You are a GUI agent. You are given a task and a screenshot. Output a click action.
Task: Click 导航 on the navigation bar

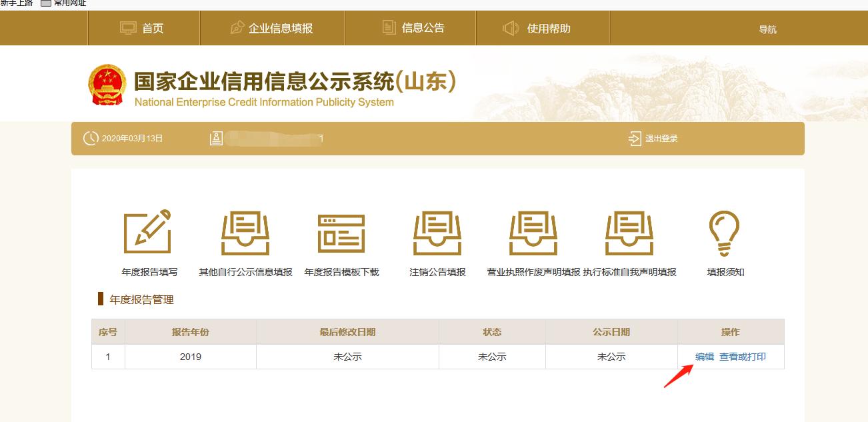(x=767, y=27)
